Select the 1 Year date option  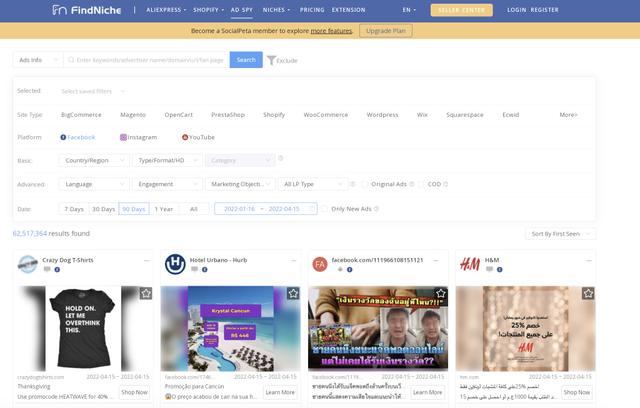coord(164,209)
